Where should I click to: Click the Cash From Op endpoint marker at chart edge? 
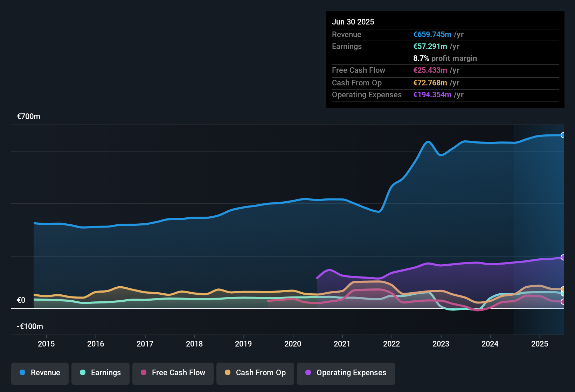[563, 289]
